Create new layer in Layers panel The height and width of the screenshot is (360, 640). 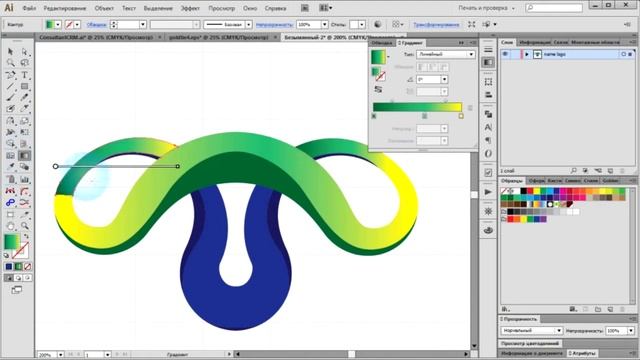610,171
